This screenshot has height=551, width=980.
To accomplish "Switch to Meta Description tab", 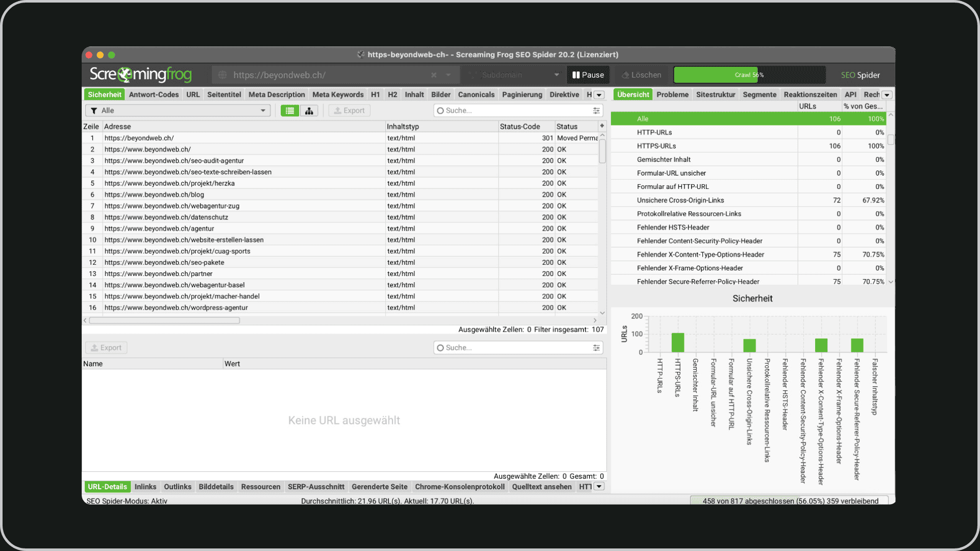I will [277, 95].
